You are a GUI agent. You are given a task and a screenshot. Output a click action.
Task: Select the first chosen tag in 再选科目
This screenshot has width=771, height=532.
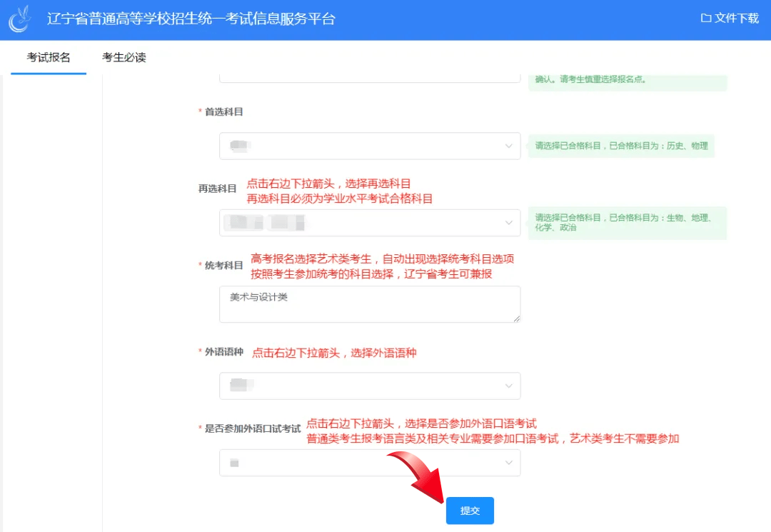click(x=243, y=223)
